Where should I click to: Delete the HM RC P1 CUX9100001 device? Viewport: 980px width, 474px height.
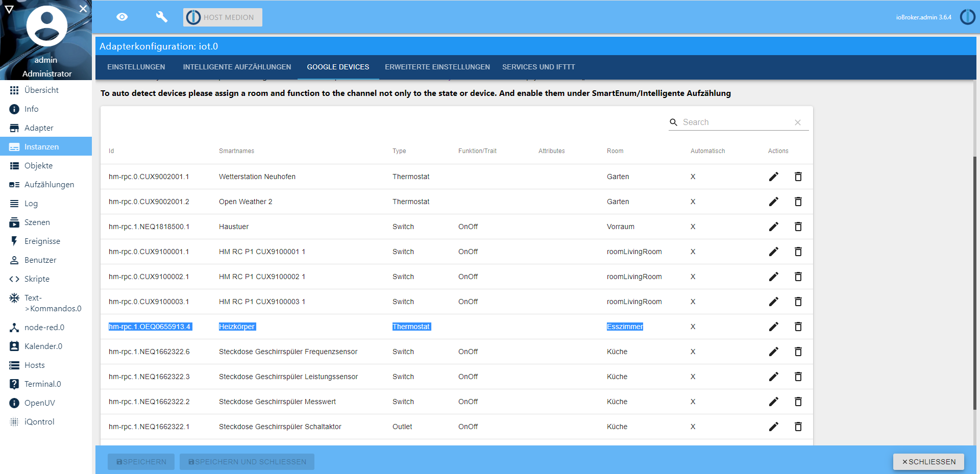pyautogui.click(x=798, y=252)
